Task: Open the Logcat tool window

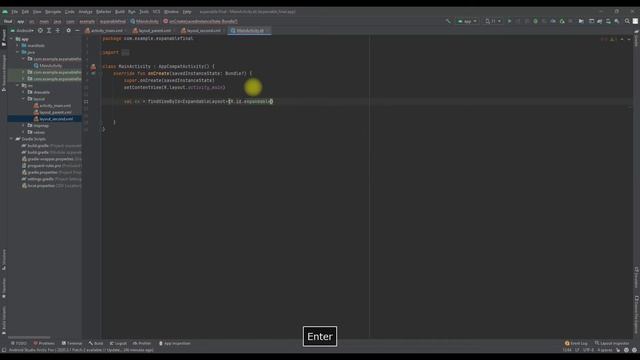Action: (x=118, y=343)
